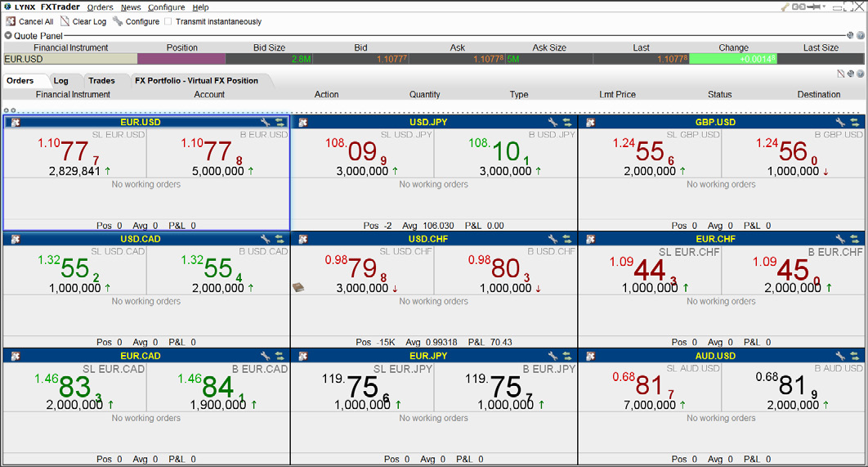Click swap arrows icon in AUD.USD header
Viewport: 868px width, 467px height.
coord(855,357)
